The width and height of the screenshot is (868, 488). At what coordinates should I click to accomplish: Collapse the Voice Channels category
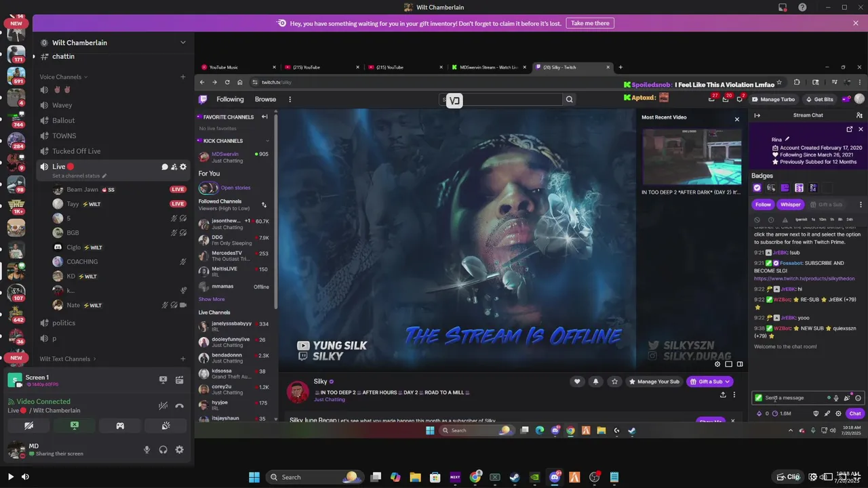[64, 77]
